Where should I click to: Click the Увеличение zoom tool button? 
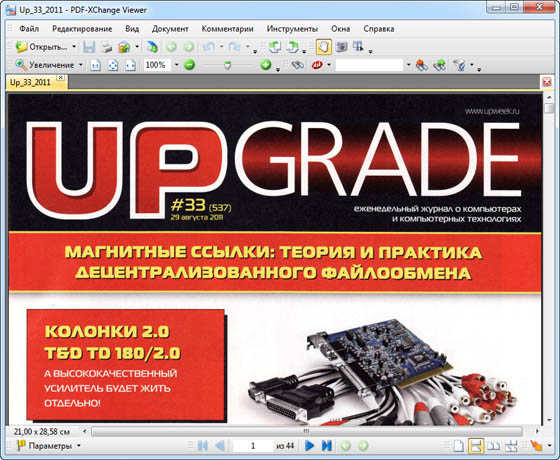point(45,65)
